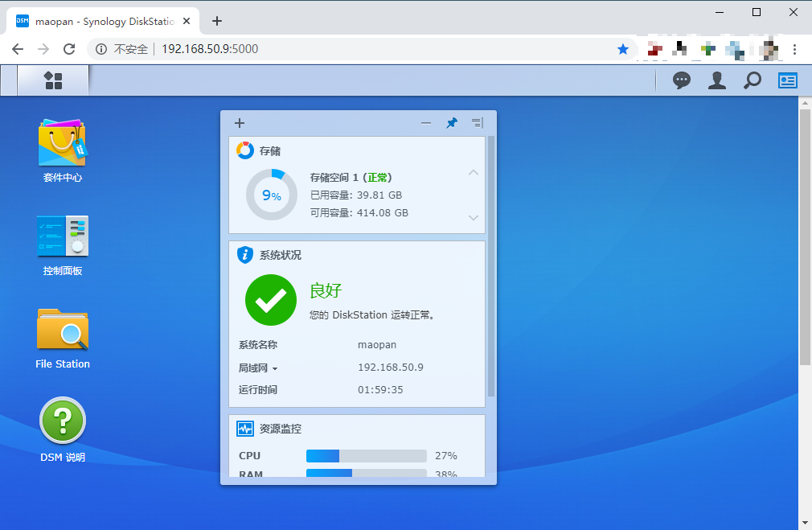This screenshot has height=530, width=812.
Task: Bookmark this page with the star icon
Action: pos(623,49)
